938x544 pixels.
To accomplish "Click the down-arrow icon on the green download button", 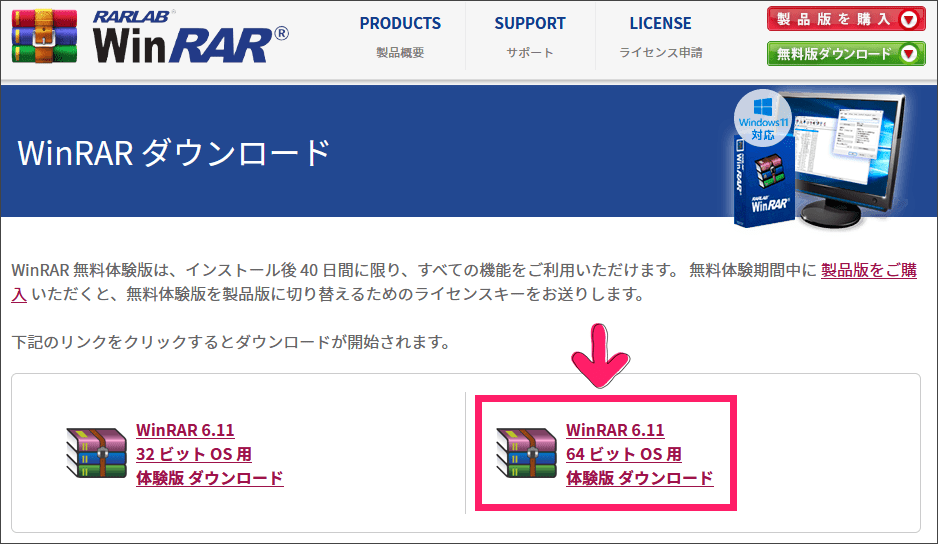I will 909,54.
